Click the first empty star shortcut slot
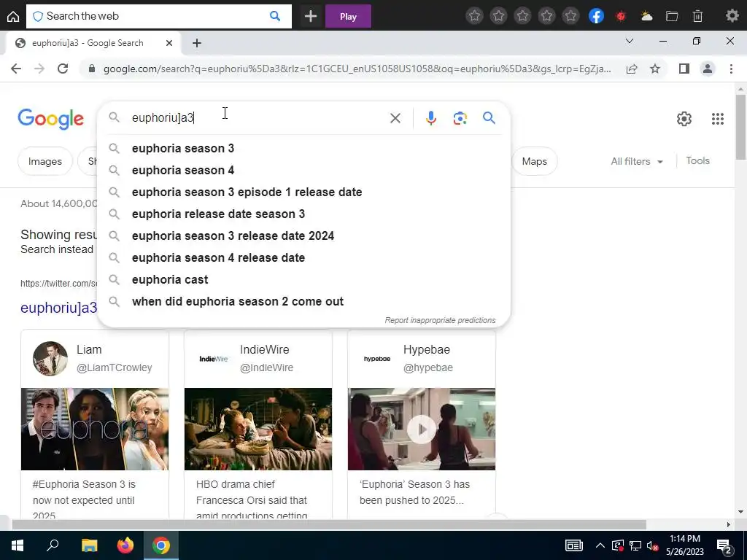This screenshot has width=747, height=560. 474,16
